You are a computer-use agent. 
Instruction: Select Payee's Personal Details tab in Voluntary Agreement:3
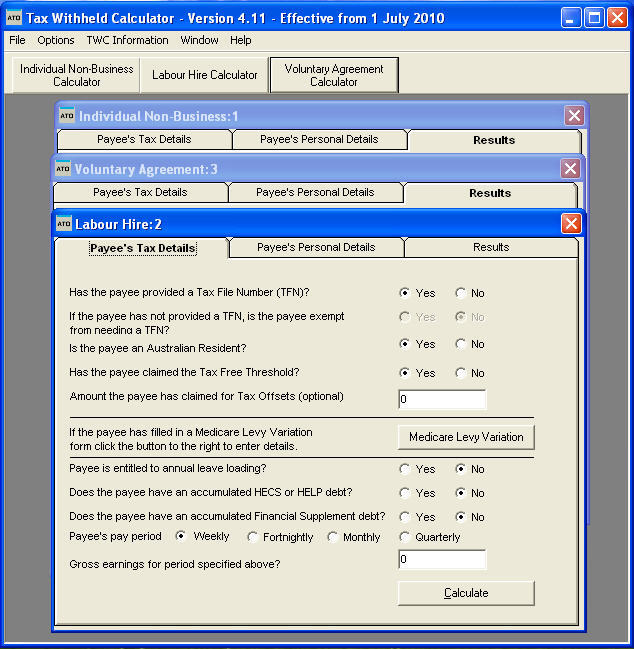pos(315,192)
